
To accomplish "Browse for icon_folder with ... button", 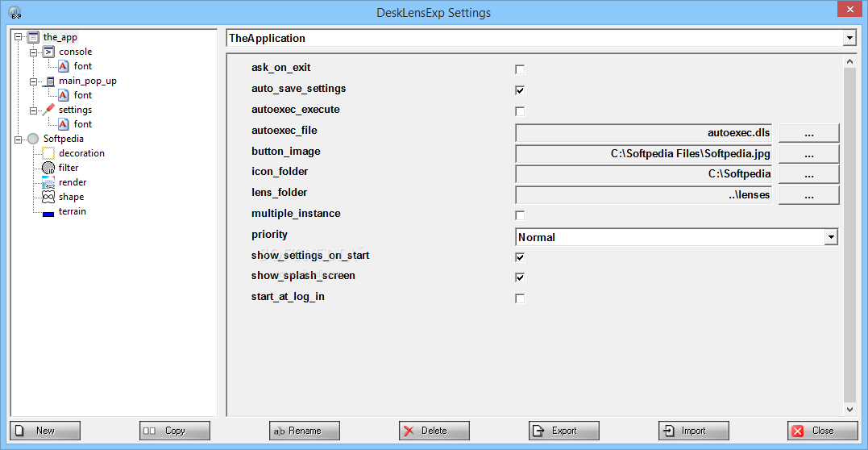I will pyautogui.click(x=809, y=174).
